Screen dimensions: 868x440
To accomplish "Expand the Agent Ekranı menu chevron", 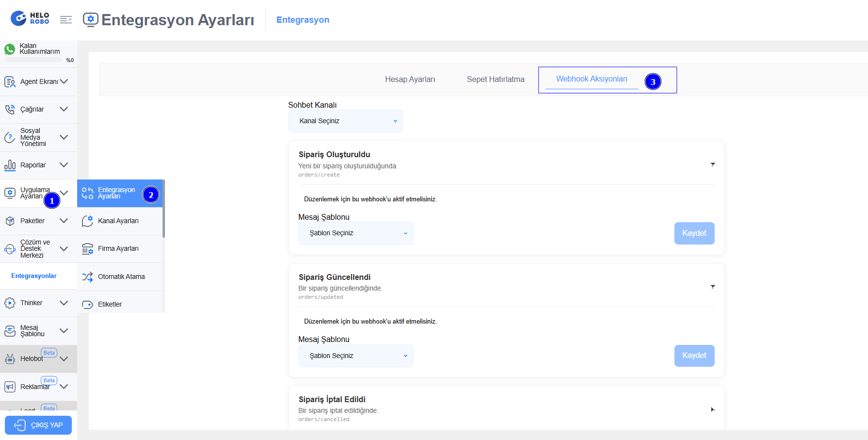I will pos(64,81).
